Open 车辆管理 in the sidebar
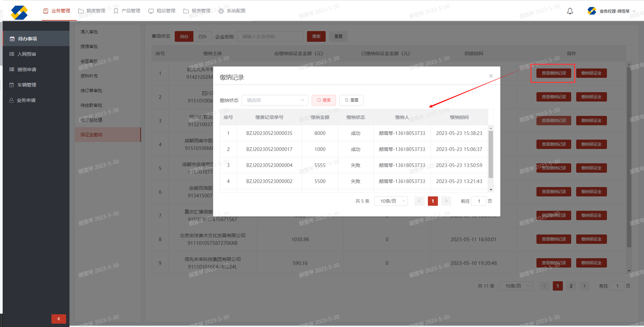The height and width of the screenshot is (327, 644). click(27, 85)
